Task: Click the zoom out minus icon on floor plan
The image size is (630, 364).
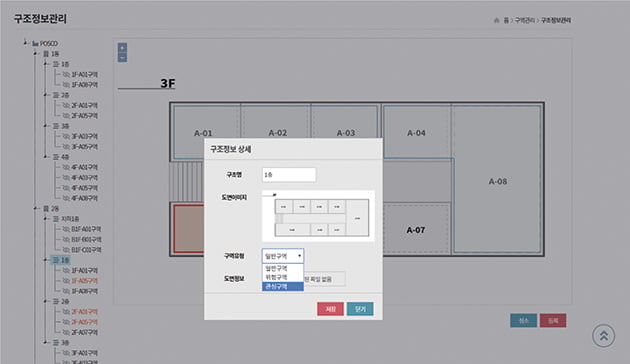Action: [x=122, y=57]
